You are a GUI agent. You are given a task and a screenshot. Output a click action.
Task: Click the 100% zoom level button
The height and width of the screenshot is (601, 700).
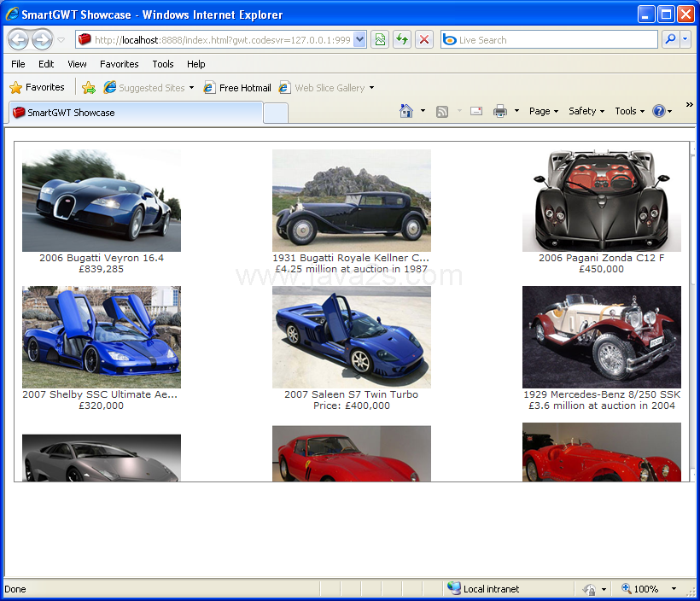tap(639, 589)
